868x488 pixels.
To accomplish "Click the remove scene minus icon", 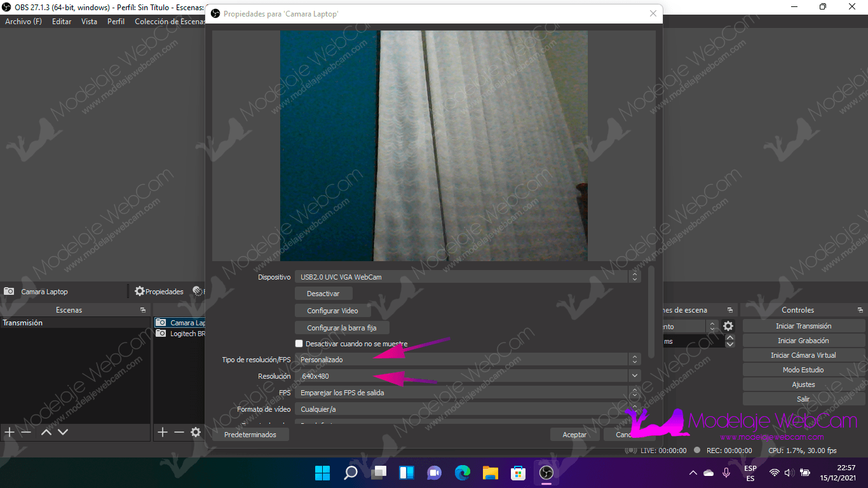I will point(26,432).
